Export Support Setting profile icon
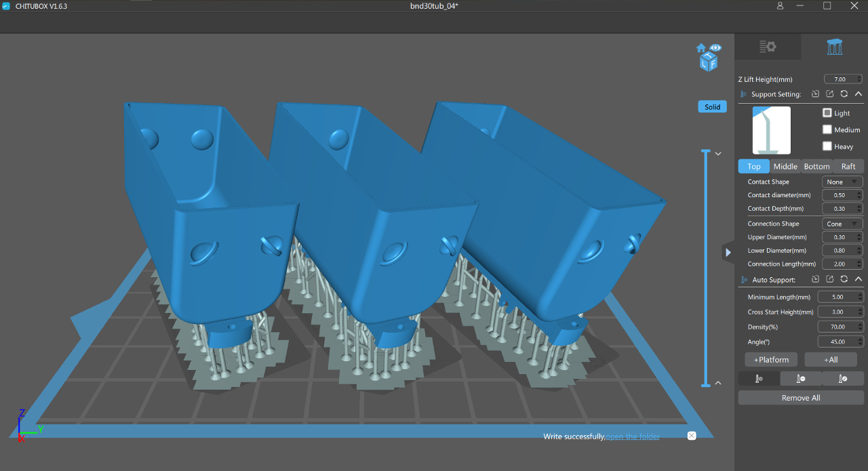The height and width of the screenshot is (471, 868). coord(830,94)
